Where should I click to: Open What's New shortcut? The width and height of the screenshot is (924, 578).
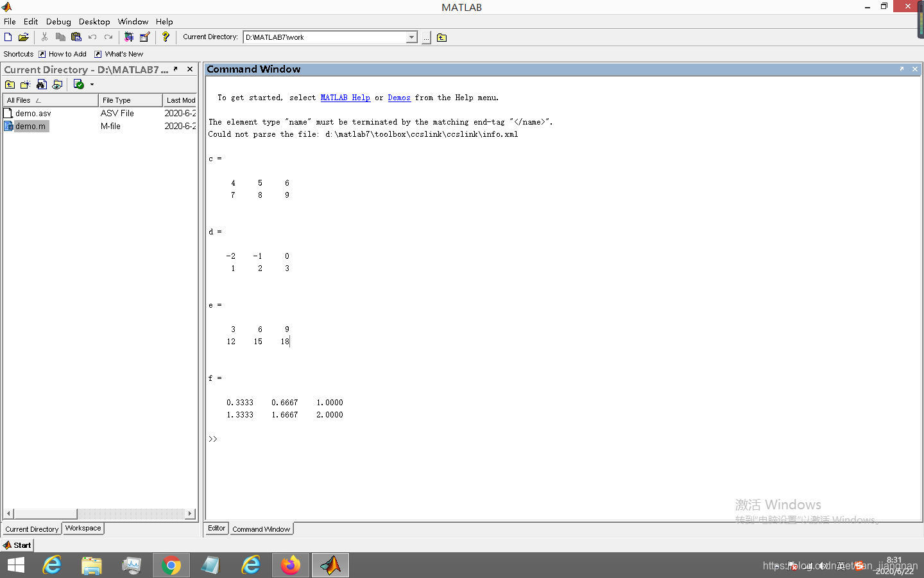click(119, 54)
